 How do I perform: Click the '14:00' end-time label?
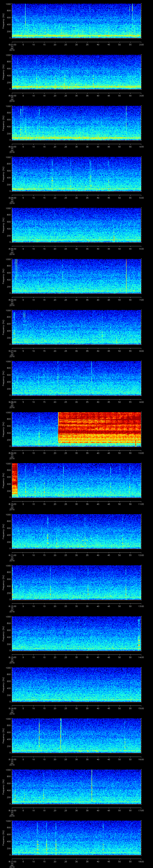(141, 657)
